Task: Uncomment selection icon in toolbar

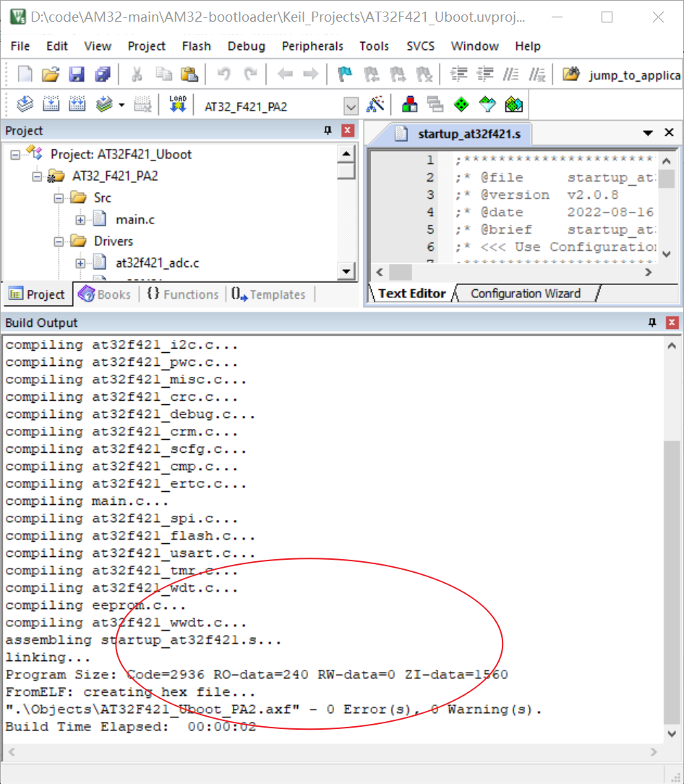Action: click(537, 74)
